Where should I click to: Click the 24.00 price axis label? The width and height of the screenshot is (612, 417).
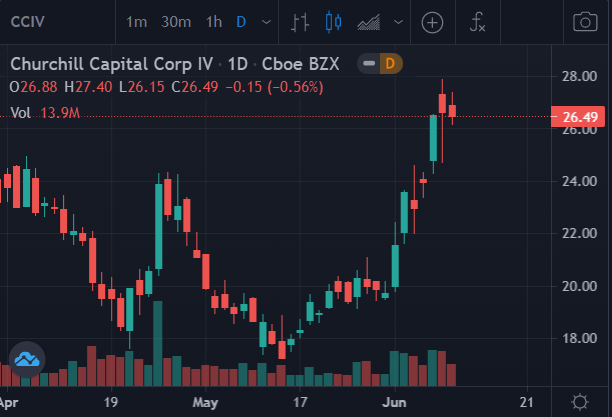click(x=579, y=181)
